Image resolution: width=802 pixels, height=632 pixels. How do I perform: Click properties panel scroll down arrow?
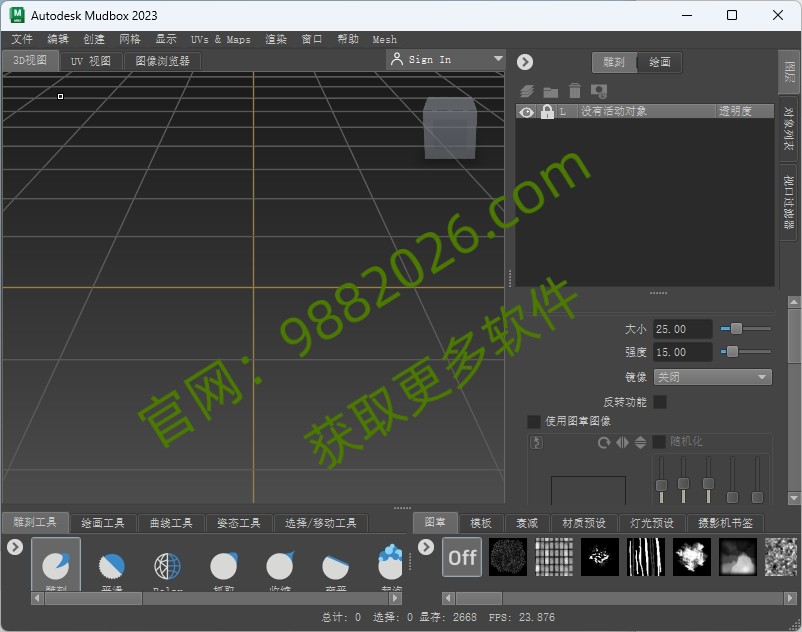click(794, 498)
